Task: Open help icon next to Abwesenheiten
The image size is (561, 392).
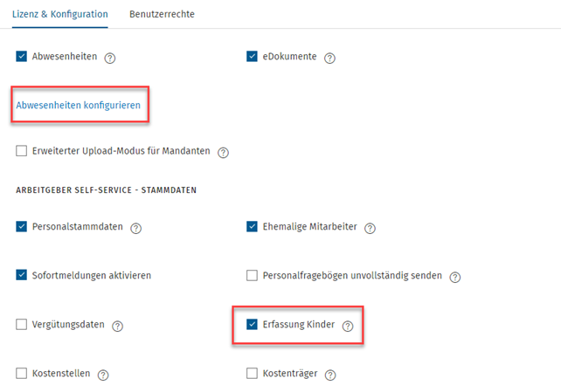Action: [x=110, y=58]
